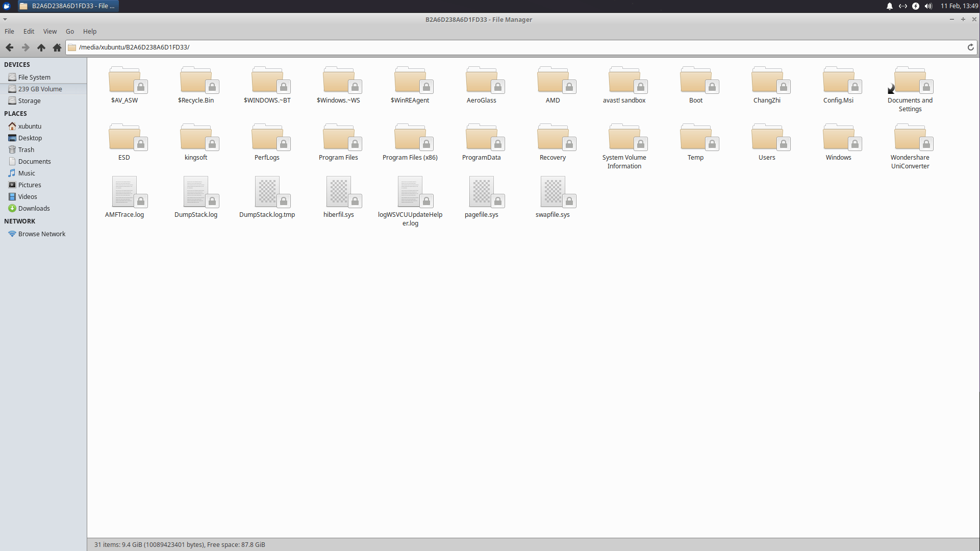Go back using the back arrow
This screenshot has width=980, height=551.
point(9,47)
